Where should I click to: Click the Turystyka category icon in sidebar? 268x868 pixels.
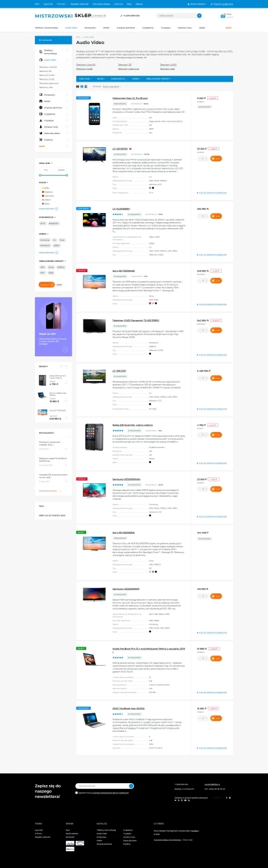click(41, 120)
